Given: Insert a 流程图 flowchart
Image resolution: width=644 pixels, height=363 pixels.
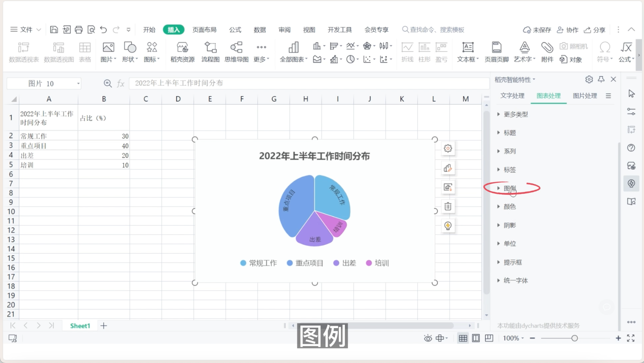Looking at the screenshot, I should point(210,52).
